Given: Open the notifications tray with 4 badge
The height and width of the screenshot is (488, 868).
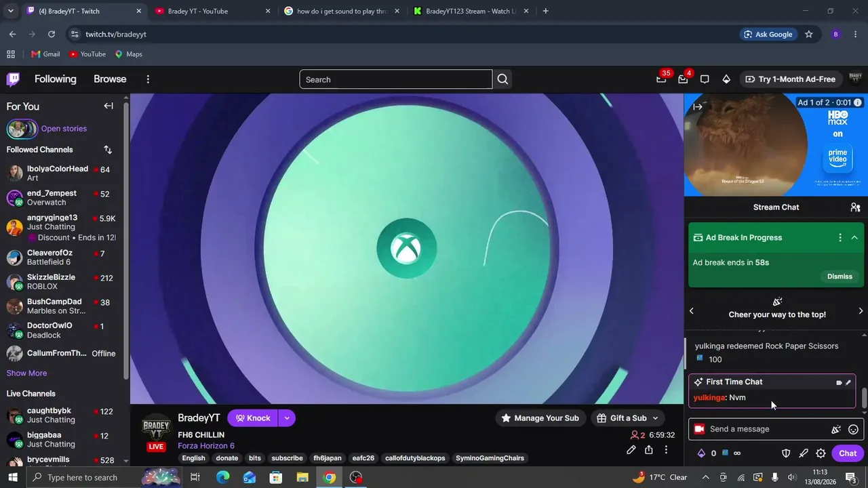Looking at the screenshot, I should pyautogui.click(x=683, y=79).
